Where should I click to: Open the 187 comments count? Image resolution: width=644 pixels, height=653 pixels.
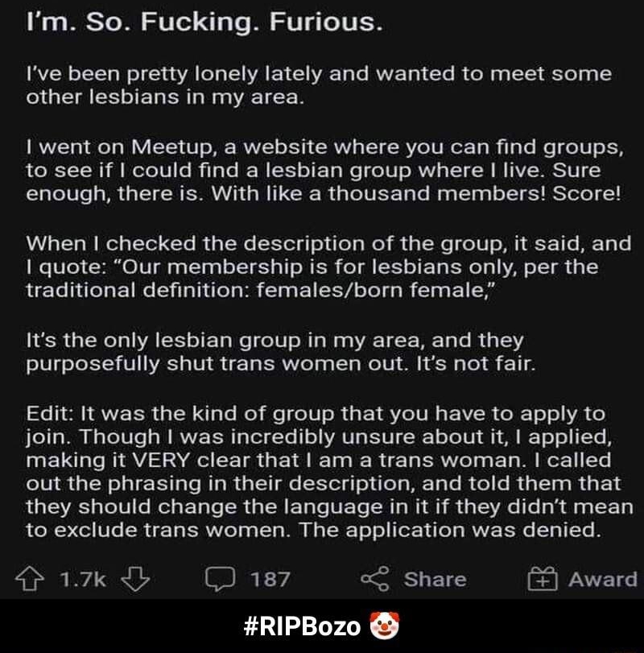coord(270,579)
